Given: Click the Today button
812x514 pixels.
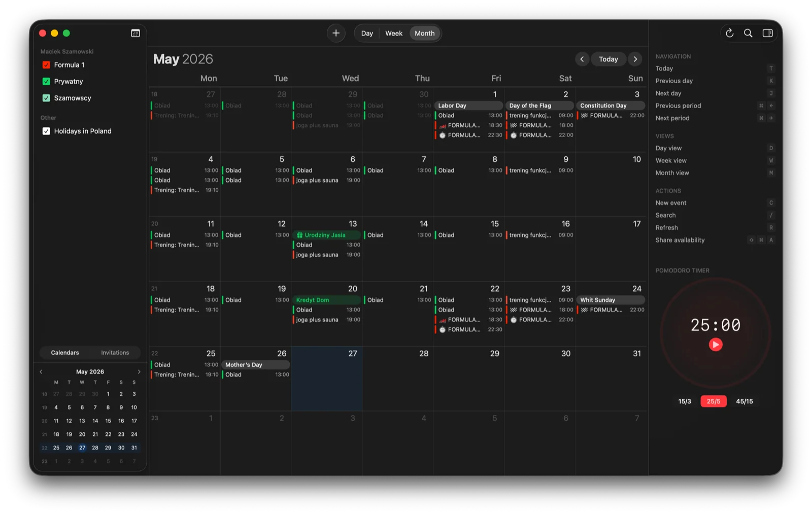Looking at the screenshot, I should click(608, 59).
